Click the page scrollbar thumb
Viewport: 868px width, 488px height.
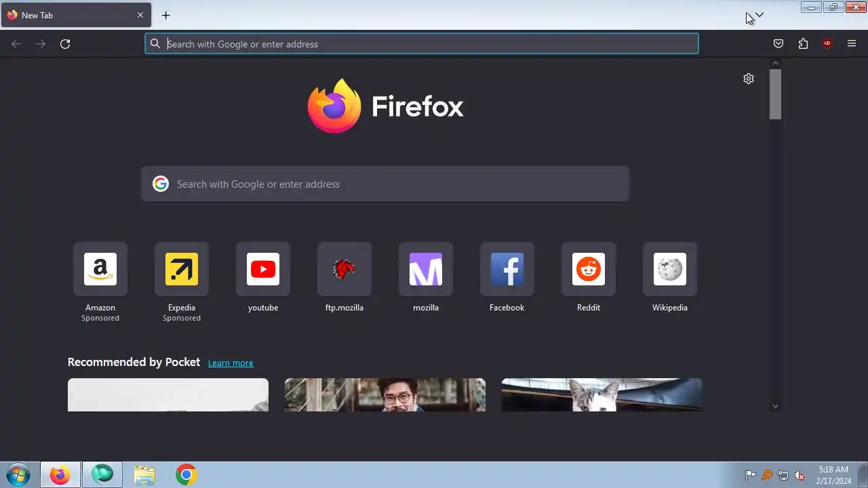pos(776,94)
